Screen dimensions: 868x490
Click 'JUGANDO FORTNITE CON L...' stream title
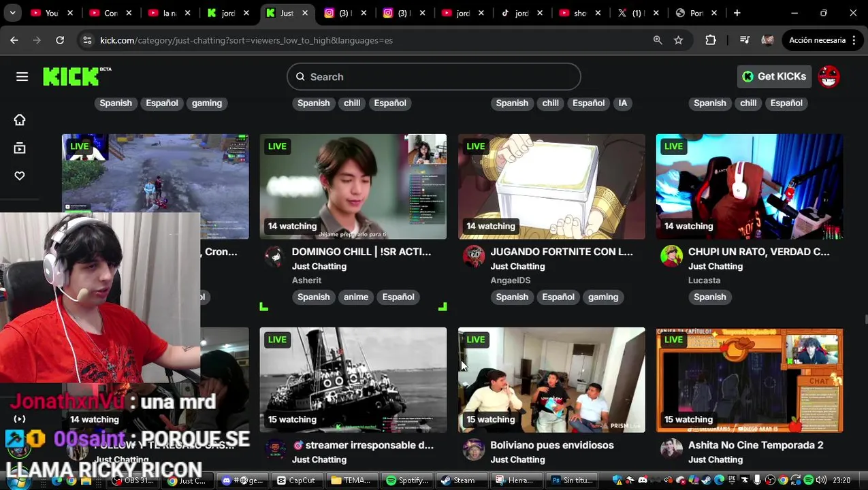point(562,252)
